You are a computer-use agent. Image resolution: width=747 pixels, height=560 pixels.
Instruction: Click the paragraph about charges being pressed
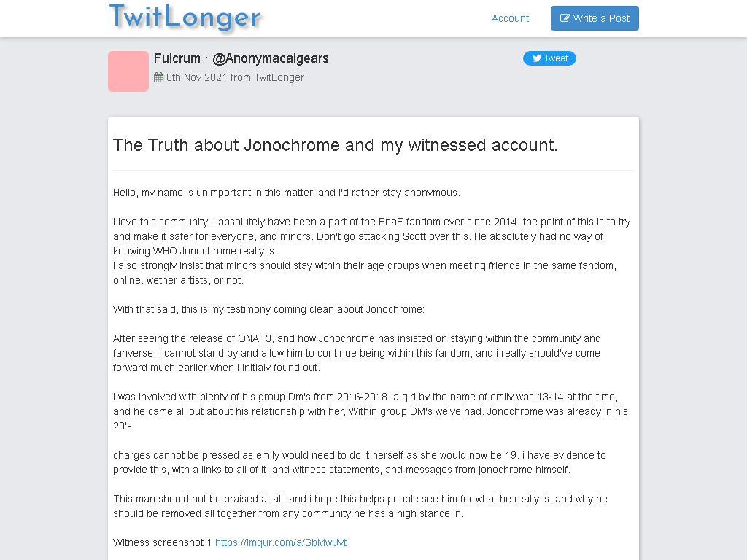pos(359,462)
